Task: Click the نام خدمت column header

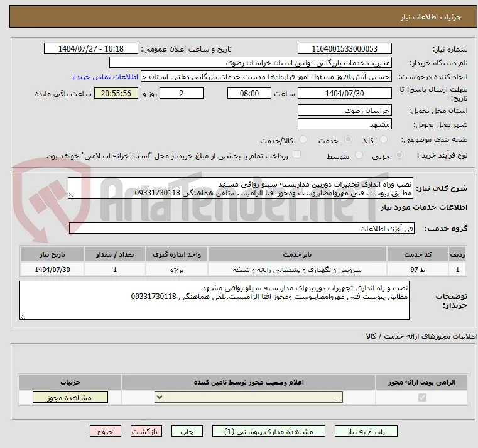Action: point(297,254)
